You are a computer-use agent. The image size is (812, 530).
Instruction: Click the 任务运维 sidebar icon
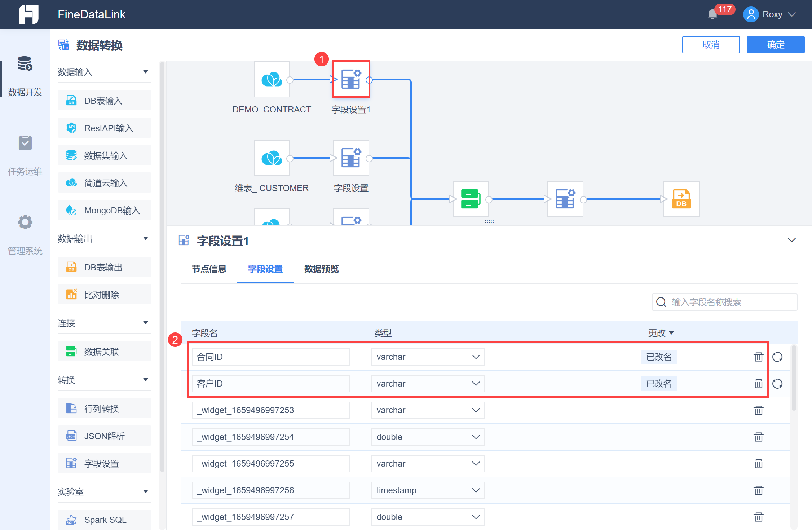pos(25,143)
